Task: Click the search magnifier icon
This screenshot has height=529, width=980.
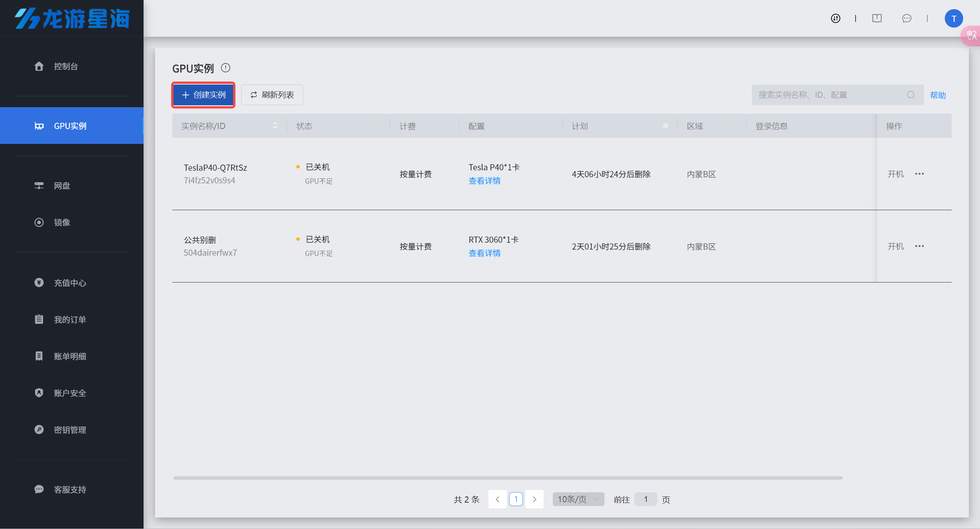Action: pyautogui.click(x=911, y=95)
